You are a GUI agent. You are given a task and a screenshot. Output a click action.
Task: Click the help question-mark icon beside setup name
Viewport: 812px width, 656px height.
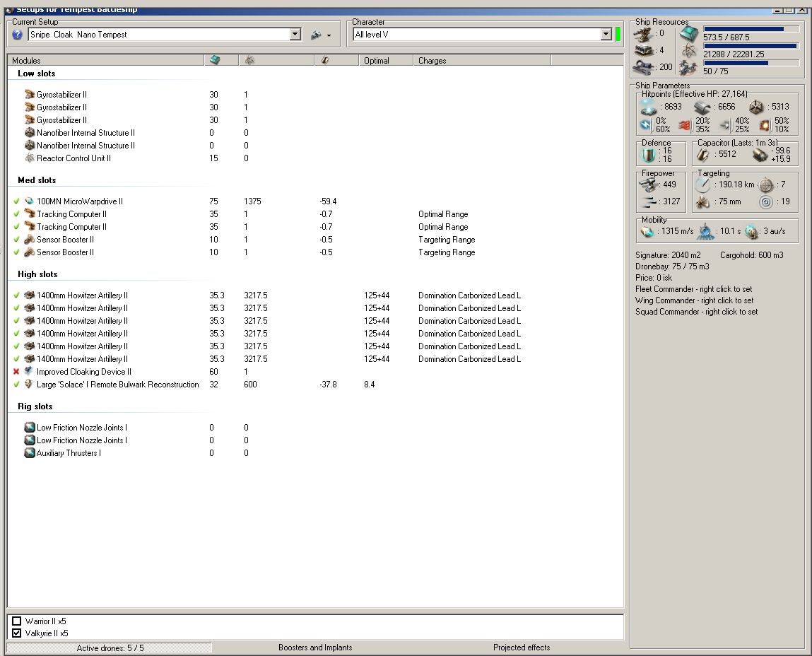point(17,35)
